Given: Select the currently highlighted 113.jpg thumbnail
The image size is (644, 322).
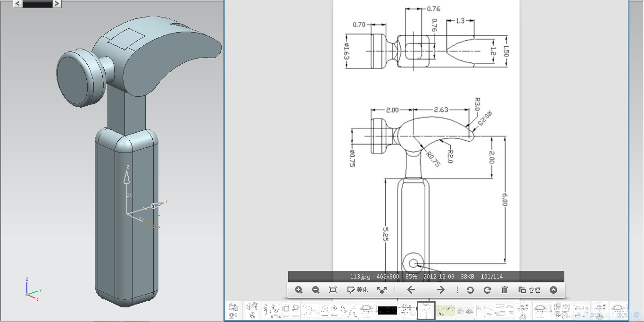Looking at the screenshot, I should coord(426,311).
